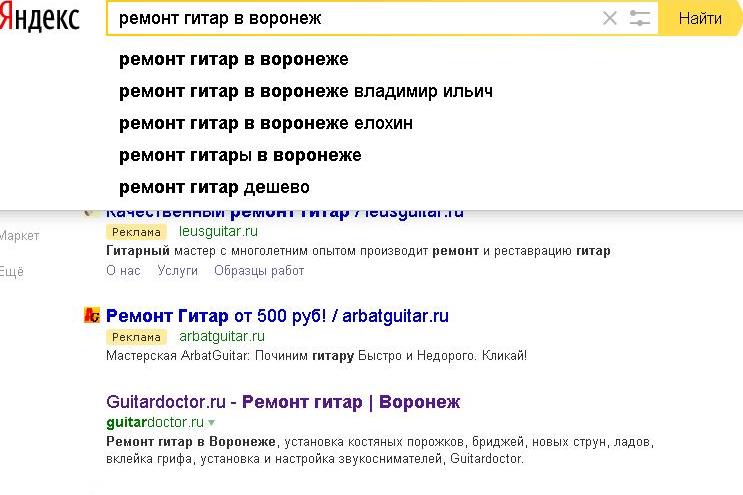Open the leusguitar.ru green URL link
The width and height of the screenshot is (743, 495).
[x=218, y=231]
